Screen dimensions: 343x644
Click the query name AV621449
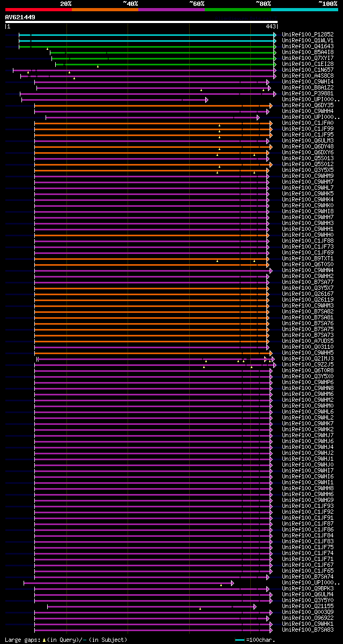click(20, 17)
